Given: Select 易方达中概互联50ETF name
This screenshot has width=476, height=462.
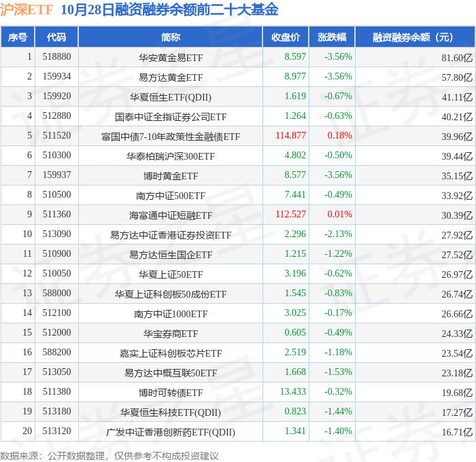Looking at the screenshot, I should click(x=171, y=373).
